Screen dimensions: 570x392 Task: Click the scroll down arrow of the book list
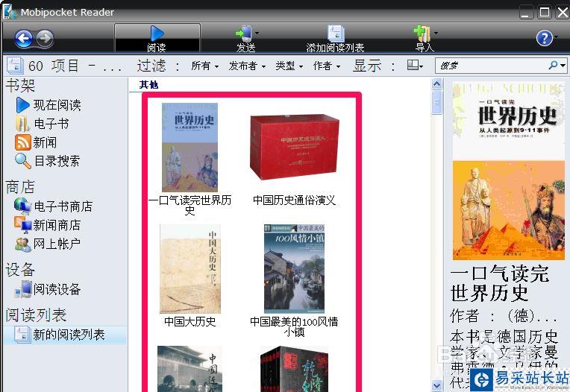click(436, 385)
